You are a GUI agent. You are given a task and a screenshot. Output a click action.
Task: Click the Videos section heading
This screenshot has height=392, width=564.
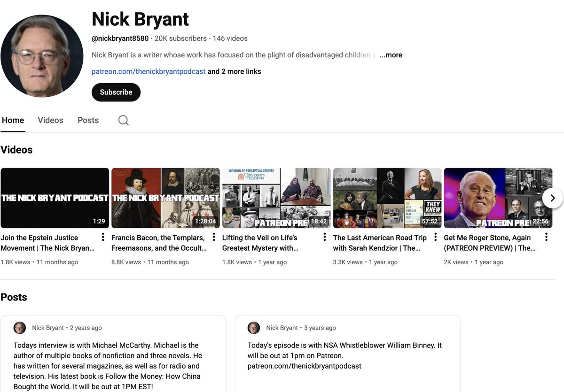pos(16,150)
